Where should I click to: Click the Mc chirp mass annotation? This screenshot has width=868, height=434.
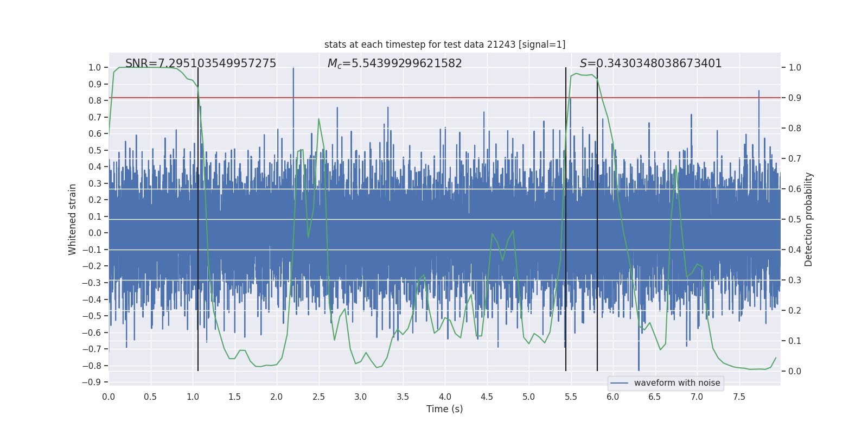pos(394,63)
